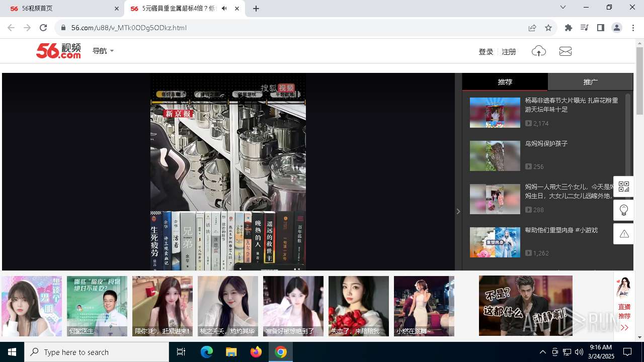
Task: Open the Windows Start menu
Action: click(x=12, y=352)
